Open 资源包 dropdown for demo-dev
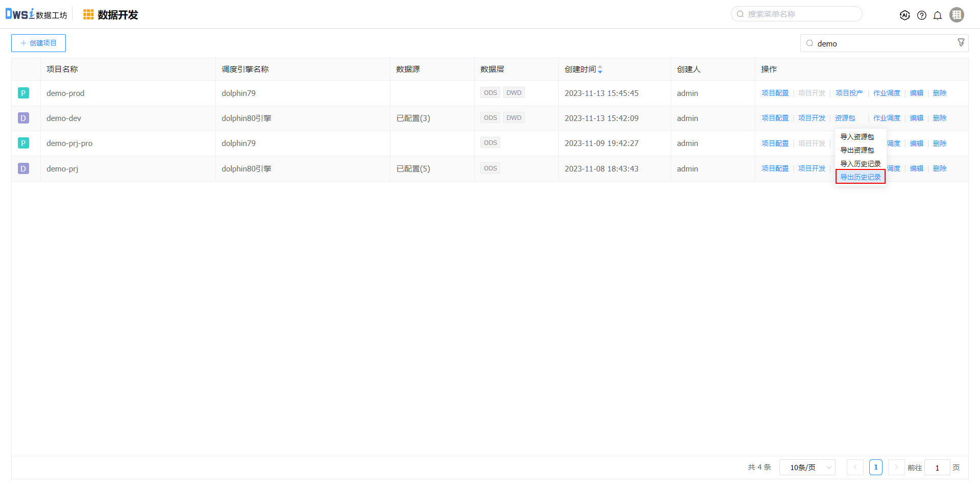 (x=845, y=118)
